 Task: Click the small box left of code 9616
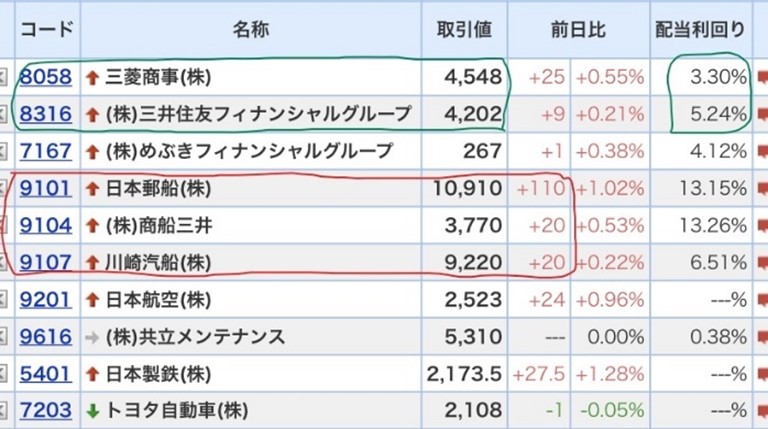click(x=4, y=337)
